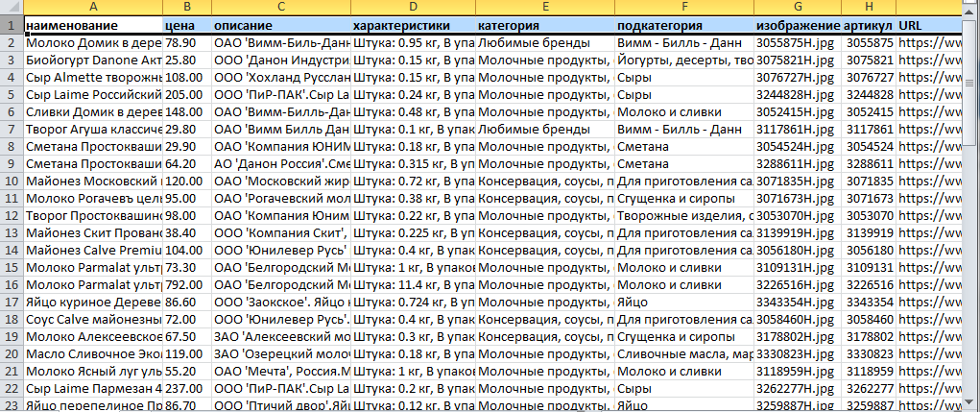Select column E header
Viewport: 980px width, 412px height.
[x=545, y=8]
